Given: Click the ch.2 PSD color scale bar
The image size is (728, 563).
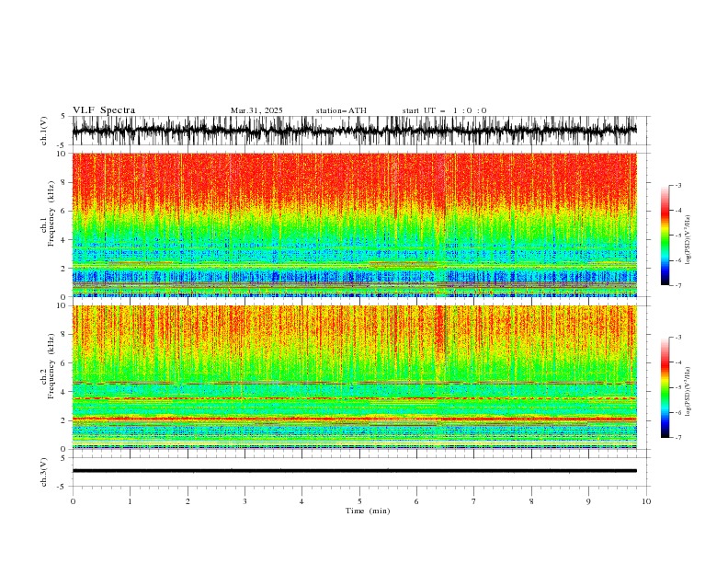Looking at the screenshot, I should pyautogui.click(x=665, y=387).
